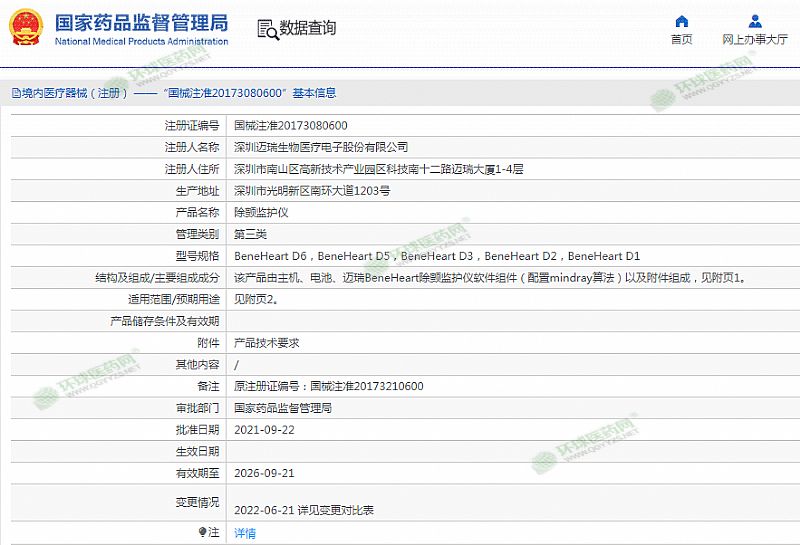The image size is (800, 545).
Task: Click the document icon before 境内医疗器械
Action: [x=15, y=93]
